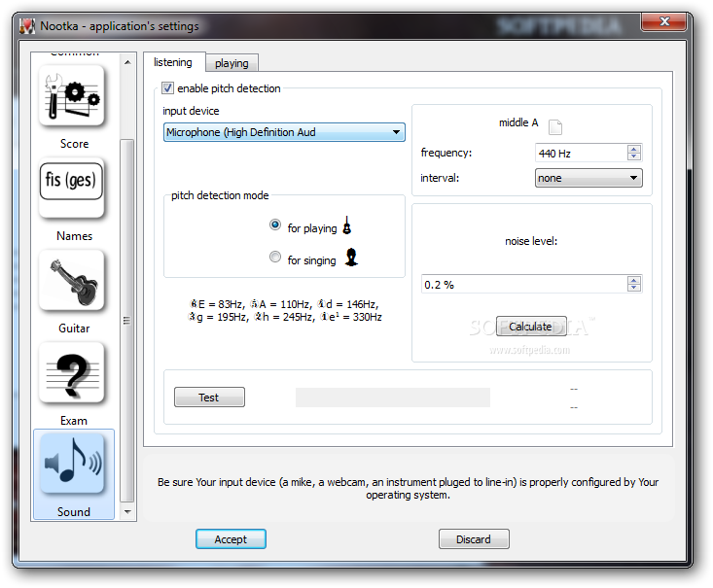
Task: Switch to the listening tab
Action: [173, 62]
